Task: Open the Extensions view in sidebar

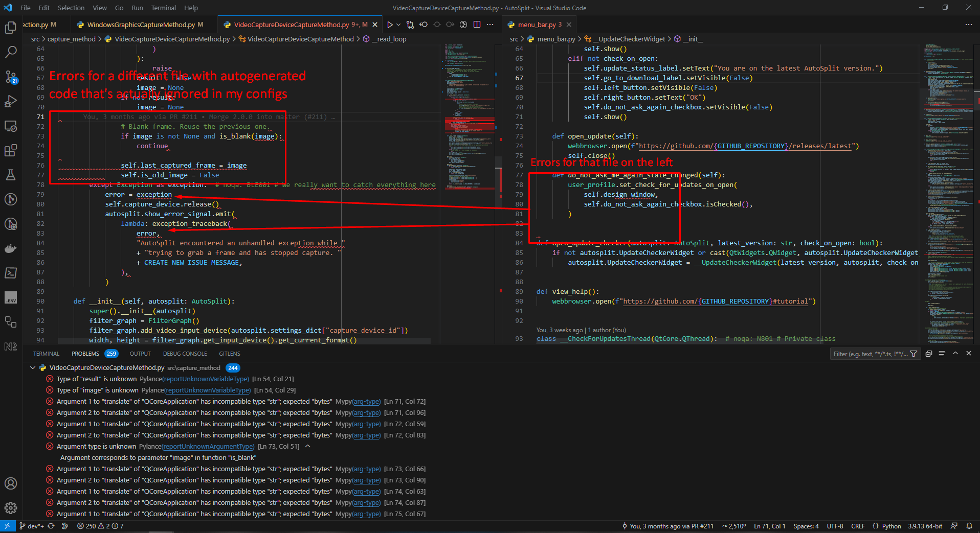Action: click(x=11, y=150)
